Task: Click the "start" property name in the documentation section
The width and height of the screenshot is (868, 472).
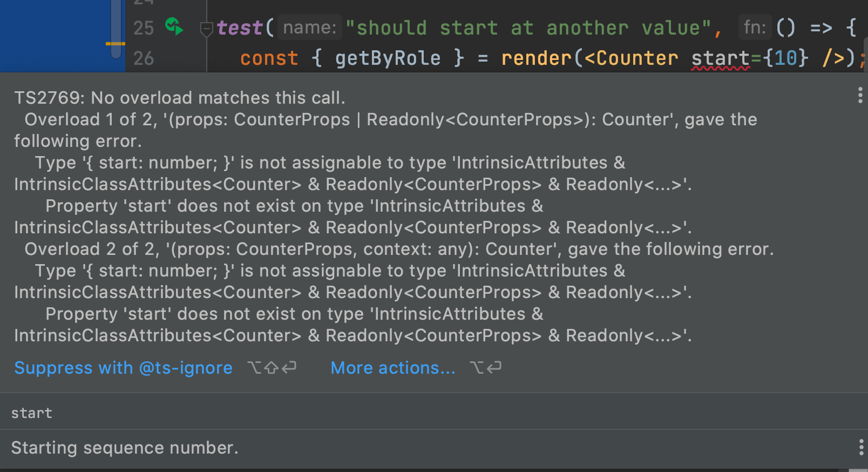Action: (32, 413)
